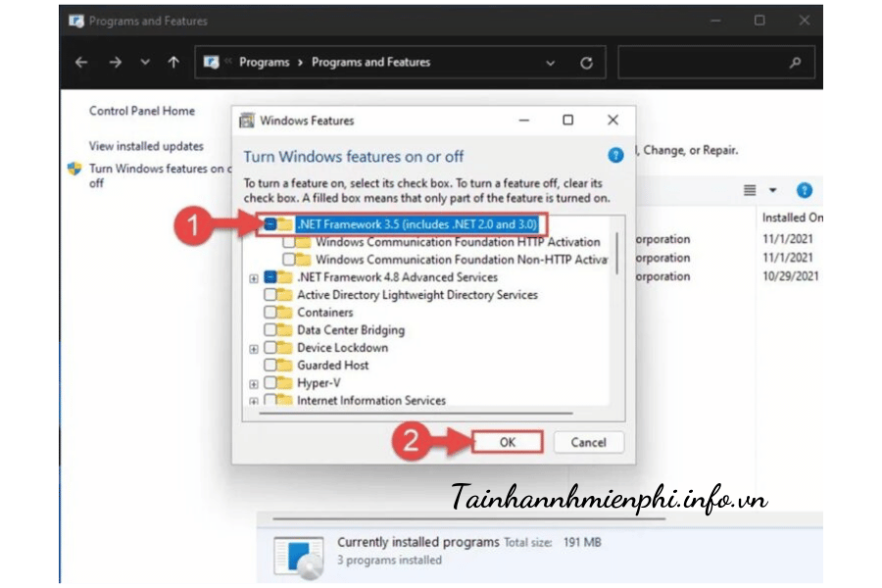Image resolution: width=882 pixels, height=588 pixels.
Task: Click the Installed On column header
Action: 792,218
